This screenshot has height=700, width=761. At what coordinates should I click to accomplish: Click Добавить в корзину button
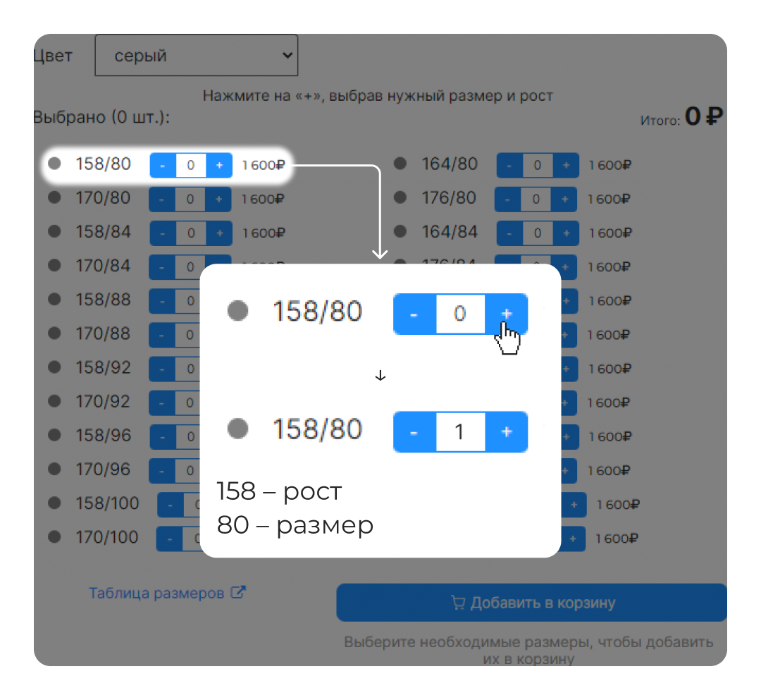[x=532, y=603]
